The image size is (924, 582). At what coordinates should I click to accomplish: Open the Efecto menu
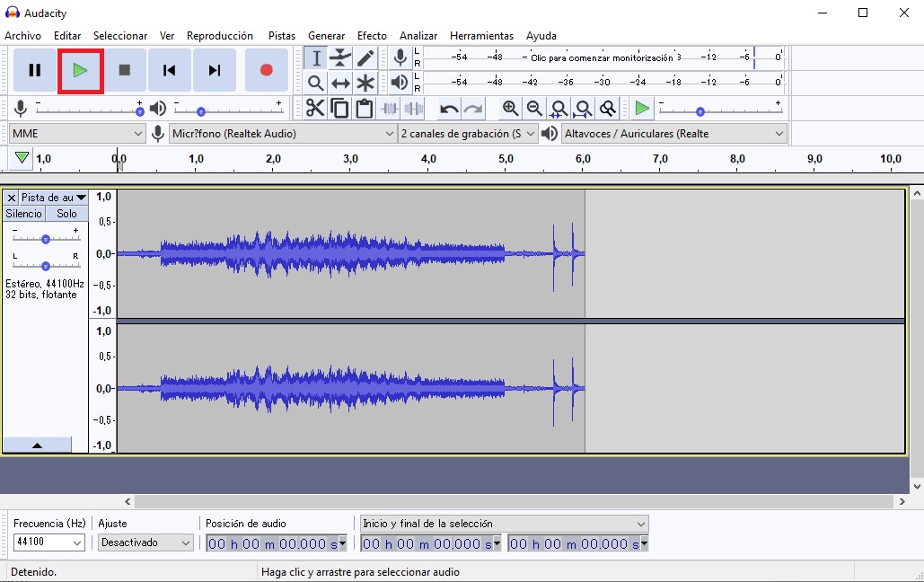pos(372,35)
